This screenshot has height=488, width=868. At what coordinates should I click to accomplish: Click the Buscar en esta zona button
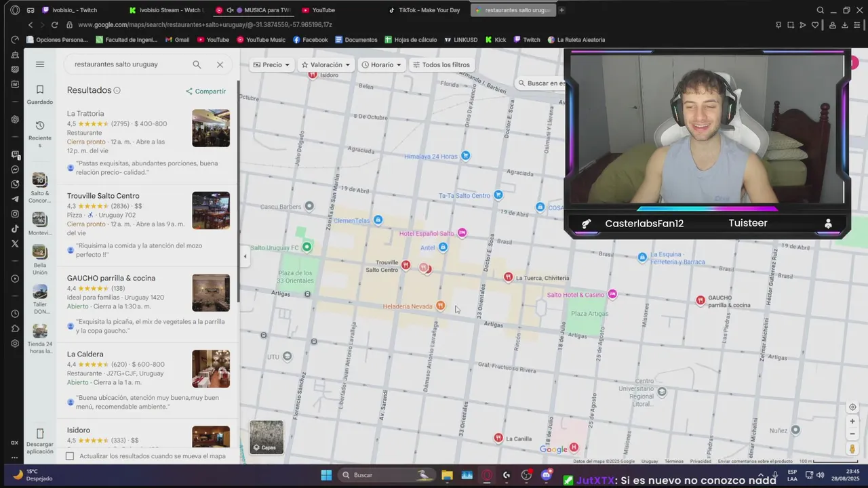541,83
